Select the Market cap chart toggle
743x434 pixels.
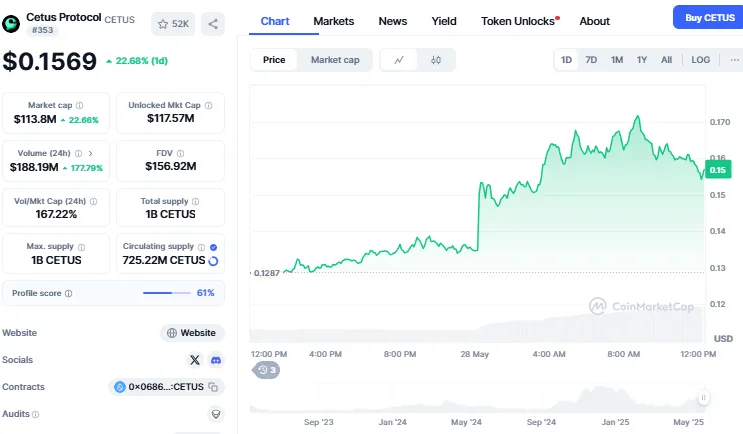[335, 60]
